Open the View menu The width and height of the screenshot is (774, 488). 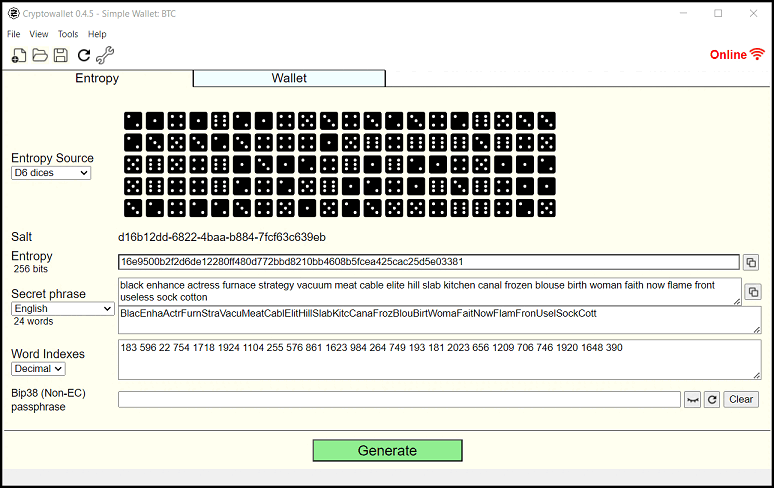tap(39, 34)
